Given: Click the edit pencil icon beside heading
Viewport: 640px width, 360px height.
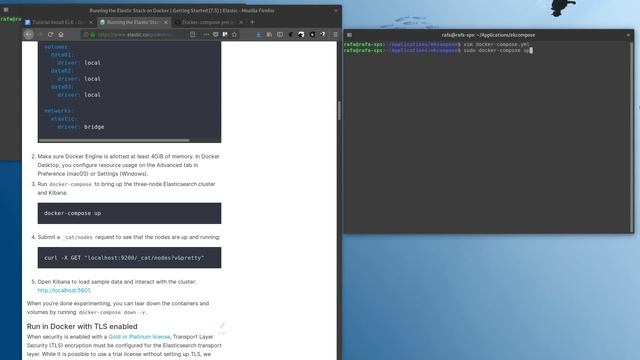Looking at the screenshot, I should pos(222,325).
